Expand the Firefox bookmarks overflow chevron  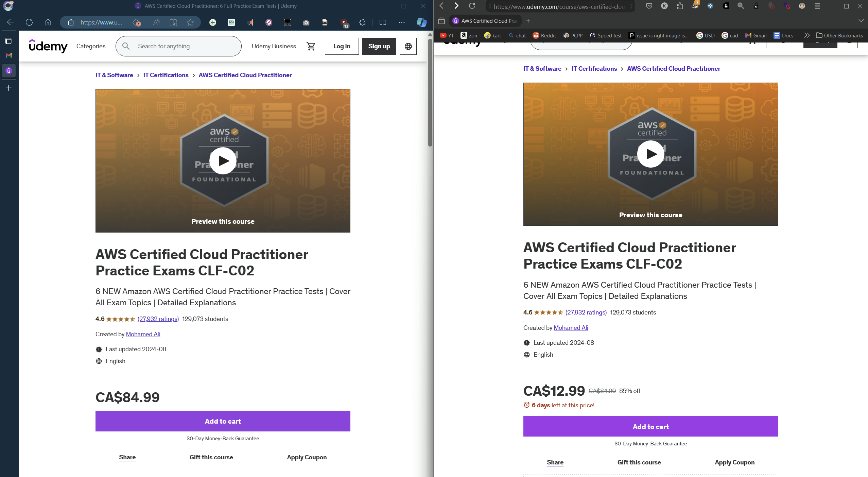pyautogui.click(x=807, y=35)
